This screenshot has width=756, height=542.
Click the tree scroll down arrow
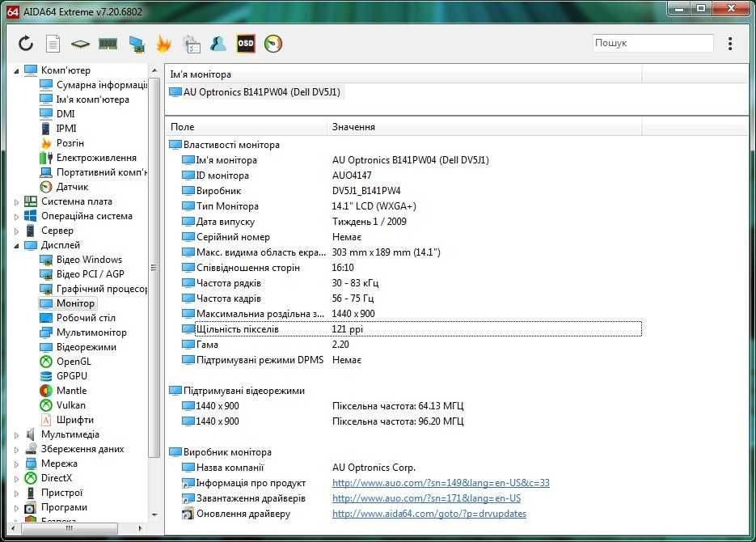(154, 514)
